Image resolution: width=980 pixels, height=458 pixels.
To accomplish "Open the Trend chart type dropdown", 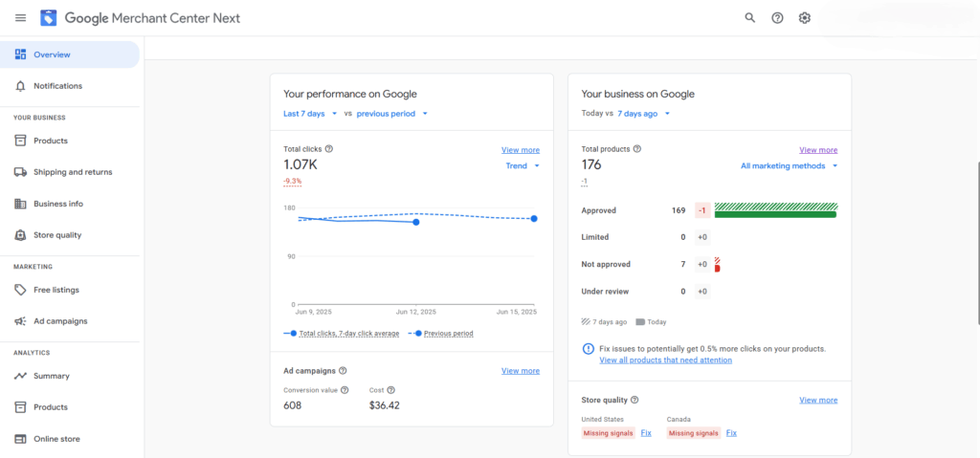I will pyautogui.click(x=522, y=165).
